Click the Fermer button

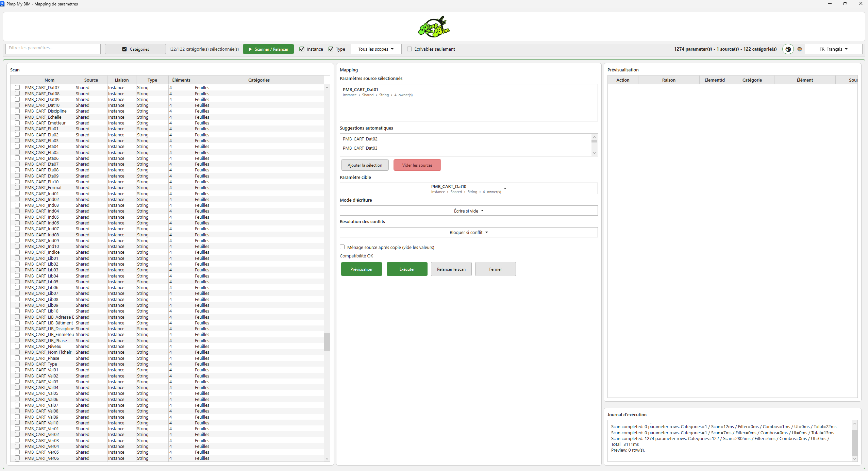(x=496, y=269)
